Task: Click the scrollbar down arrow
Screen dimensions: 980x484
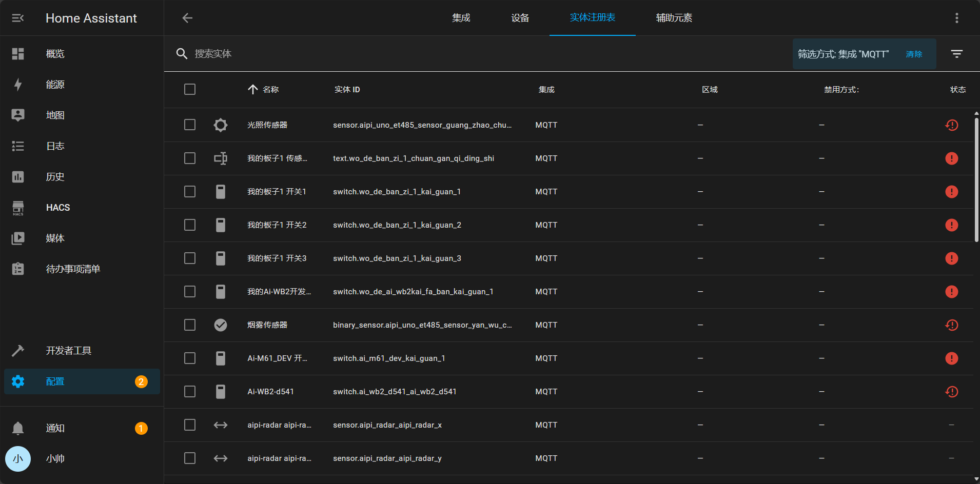Action: tap(976, 479)
